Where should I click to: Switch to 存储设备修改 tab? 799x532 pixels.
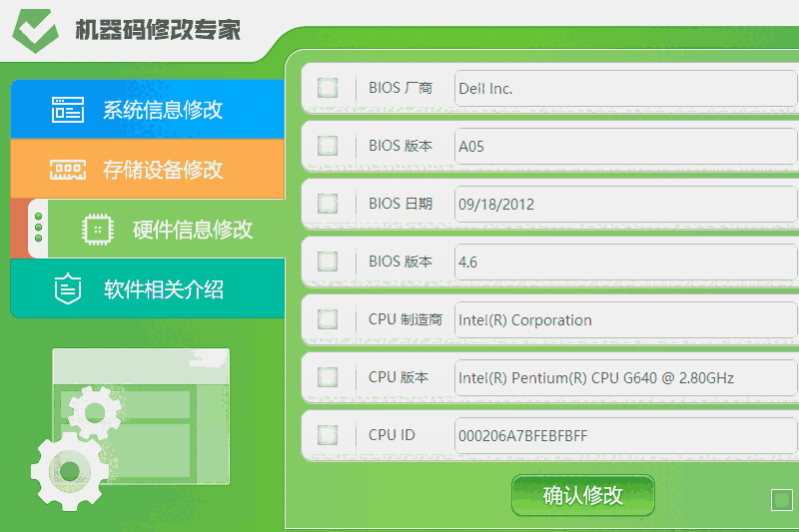click(163, 170)
